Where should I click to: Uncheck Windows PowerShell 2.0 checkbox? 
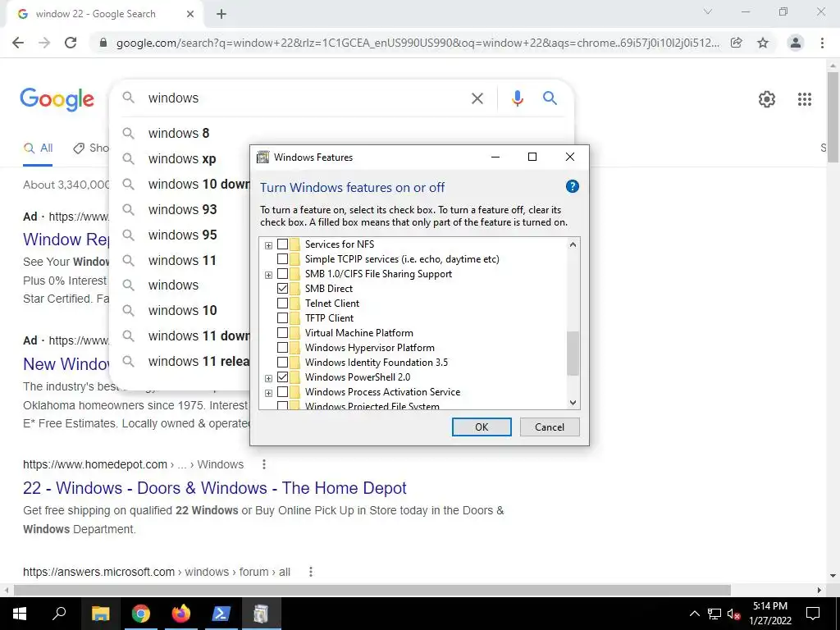(282, 377)
